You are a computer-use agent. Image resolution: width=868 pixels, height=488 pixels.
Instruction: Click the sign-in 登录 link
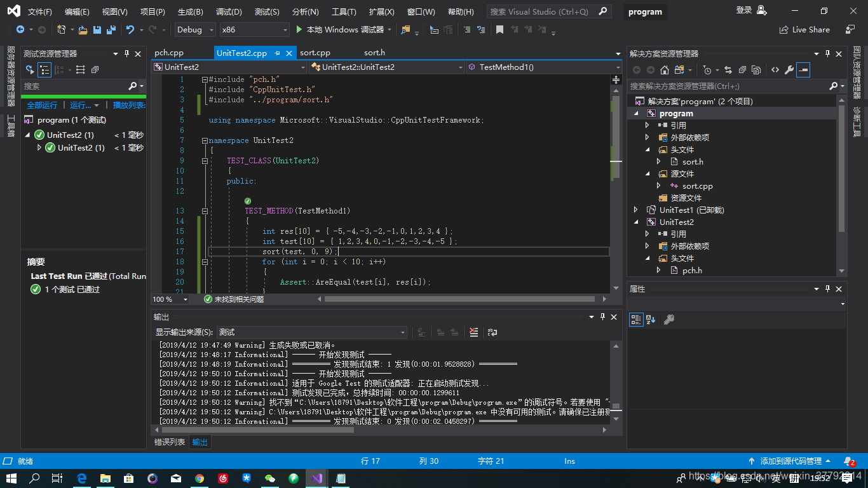[x=743, y=10]
